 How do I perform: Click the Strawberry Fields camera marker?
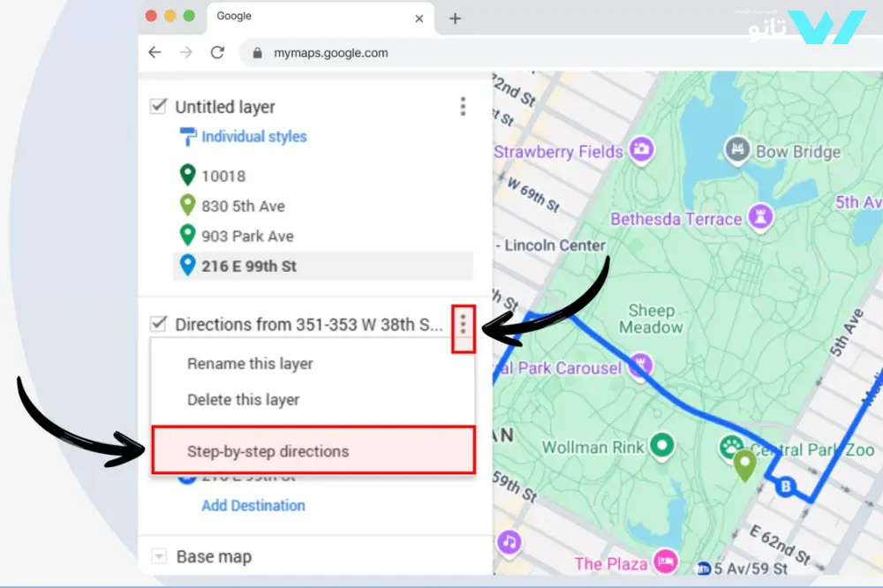point(641,150)
